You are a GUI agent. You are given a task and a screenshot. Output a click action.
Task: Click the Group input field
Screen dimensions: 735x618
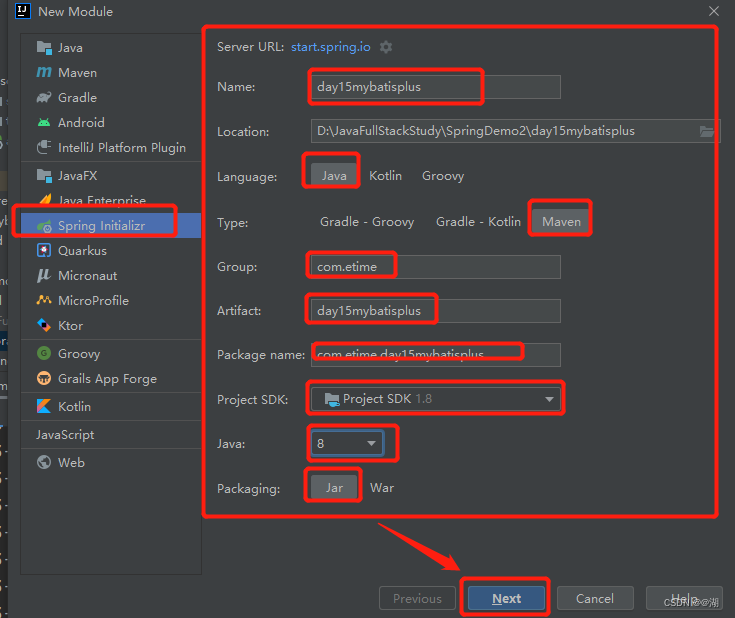pyautogui.click(x=435, y=267)
